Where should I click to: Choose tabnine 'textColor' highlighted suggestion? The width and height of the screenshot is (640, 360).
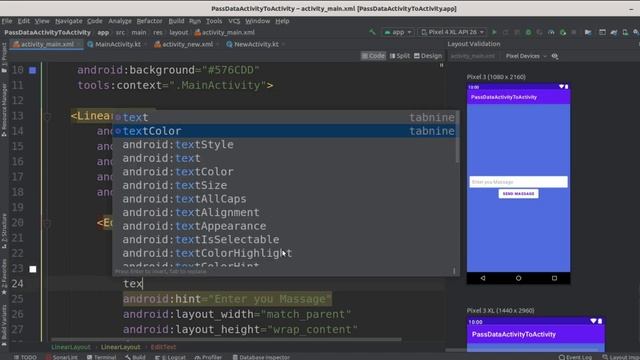(285, 131)
